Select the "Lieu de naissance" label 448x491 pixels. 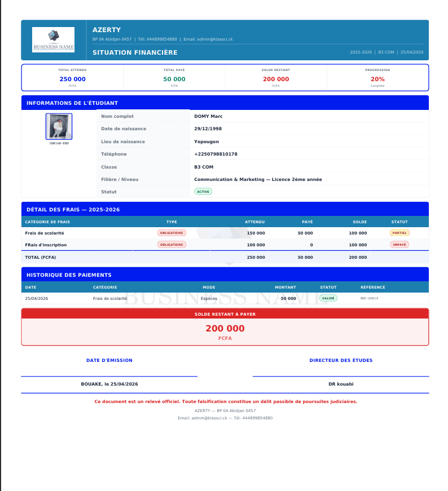123,141
